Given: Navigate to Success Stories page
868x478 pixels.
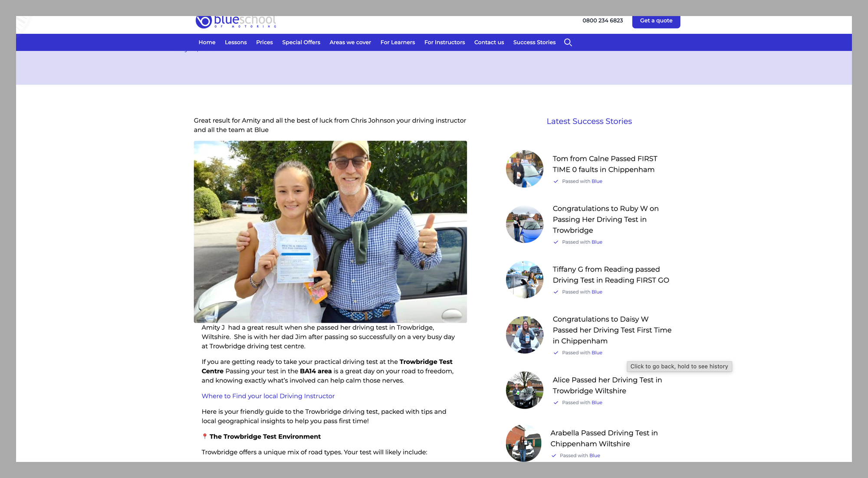Looking at the screenshot, I should [534, 43].
